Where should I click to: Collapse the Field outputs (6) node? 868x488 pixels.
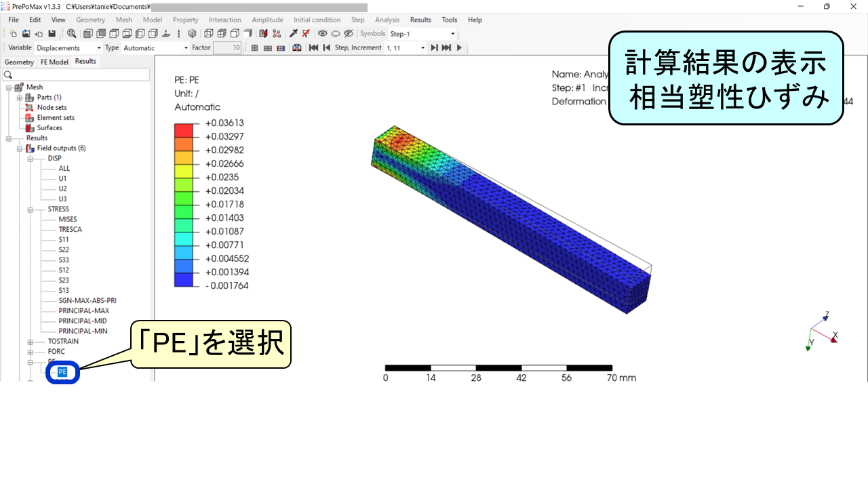click(x=20, y=148)
